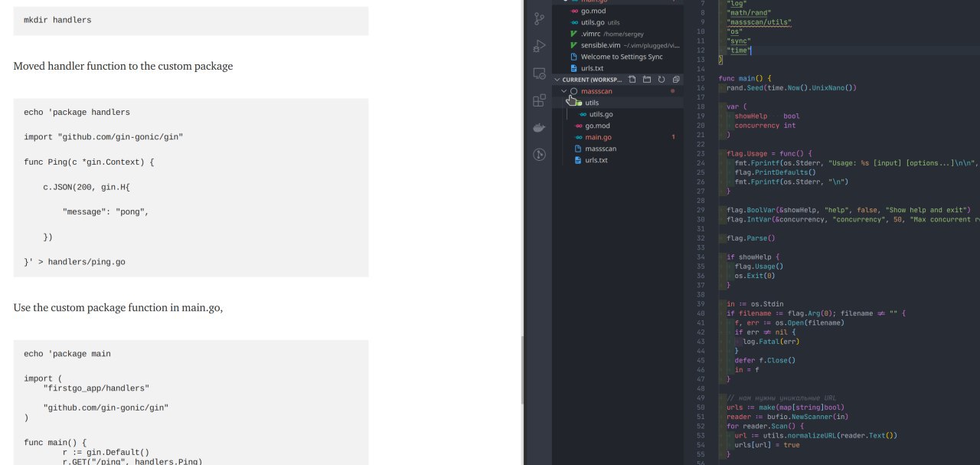Open utils.go under the utils folder
The width and height of the screenshot is (980, 465).
pos(618,114)
